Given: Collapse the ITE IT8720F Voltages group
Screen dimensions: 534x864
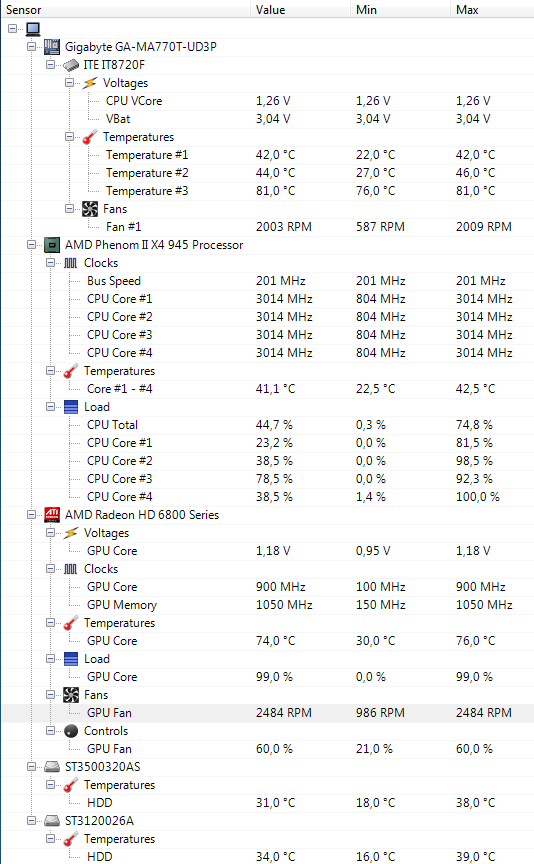Looking at the screenshot, I should click(x=69, y=83).
